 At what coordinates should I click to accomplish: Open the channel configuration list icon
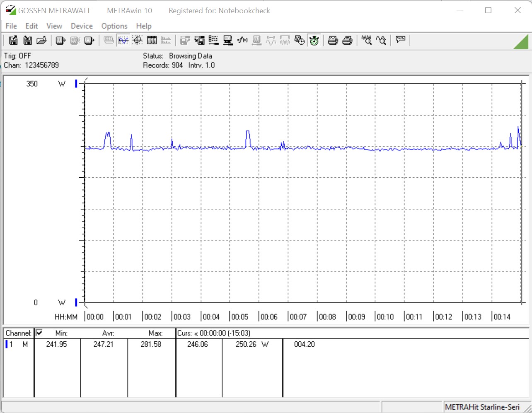click(213, 40)
